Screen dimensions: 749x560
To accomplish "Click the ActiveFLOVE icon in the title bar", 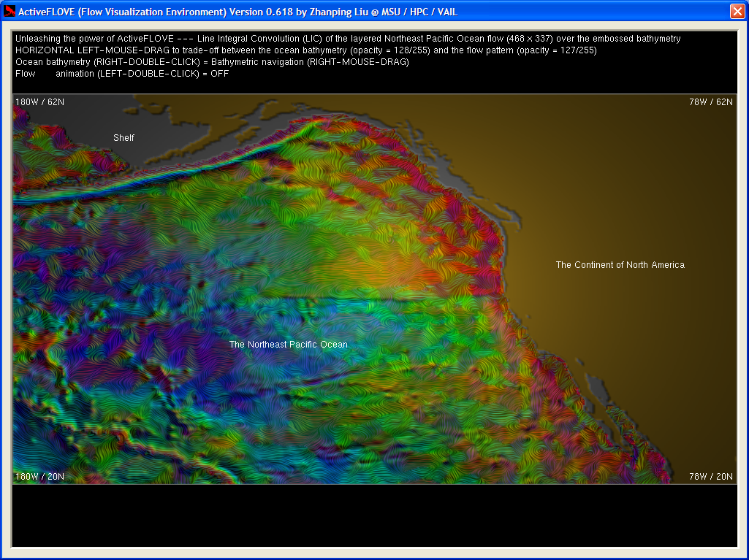I will point(10,12).
